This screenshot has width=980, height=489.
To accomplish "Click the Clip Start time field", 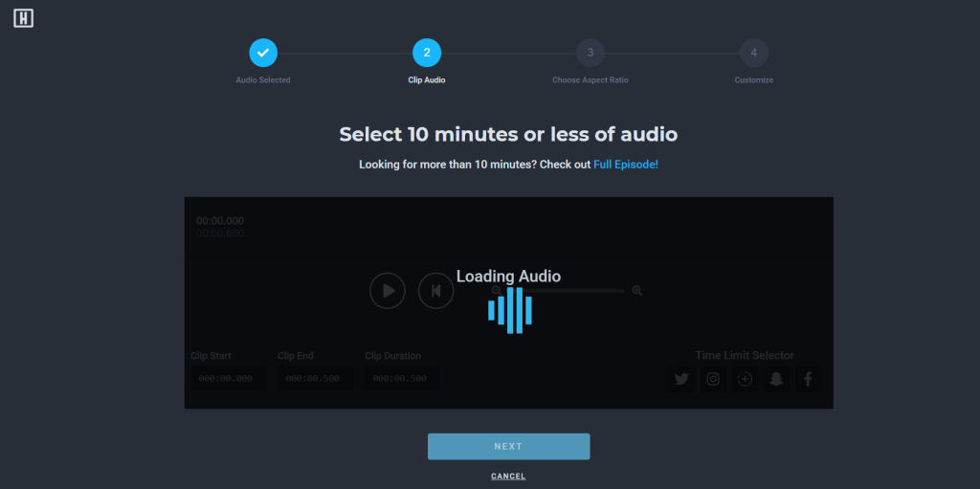I will pos(226,379).
